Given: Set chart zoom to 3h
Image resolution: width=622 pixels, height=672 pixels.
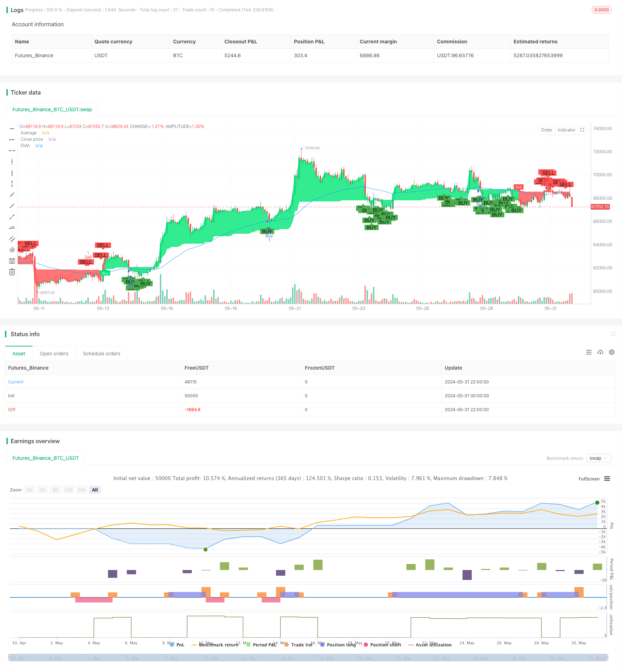Looking at the screenshot, I should [42, 490].
